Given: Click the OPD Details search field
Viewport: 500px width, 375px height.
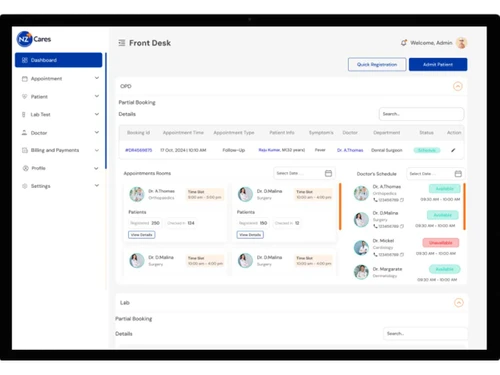Looking at the screenshot, I should pos(421,114).
